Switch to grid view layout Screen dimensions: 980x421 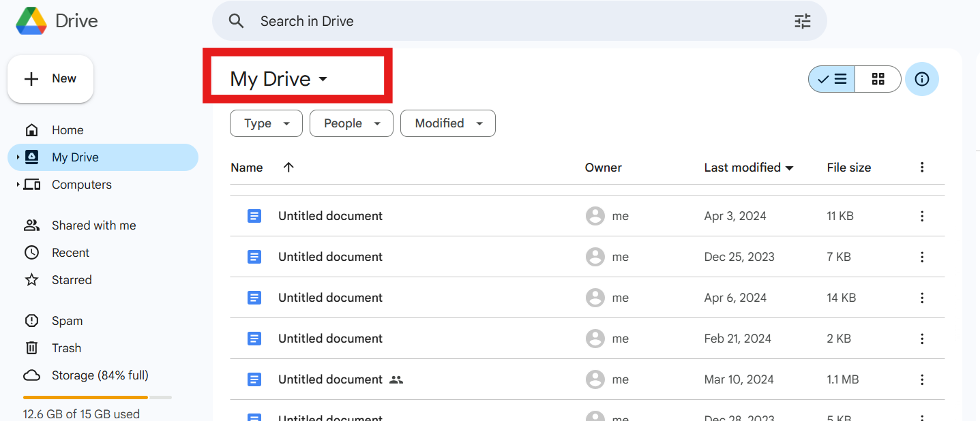pos(878,79)
